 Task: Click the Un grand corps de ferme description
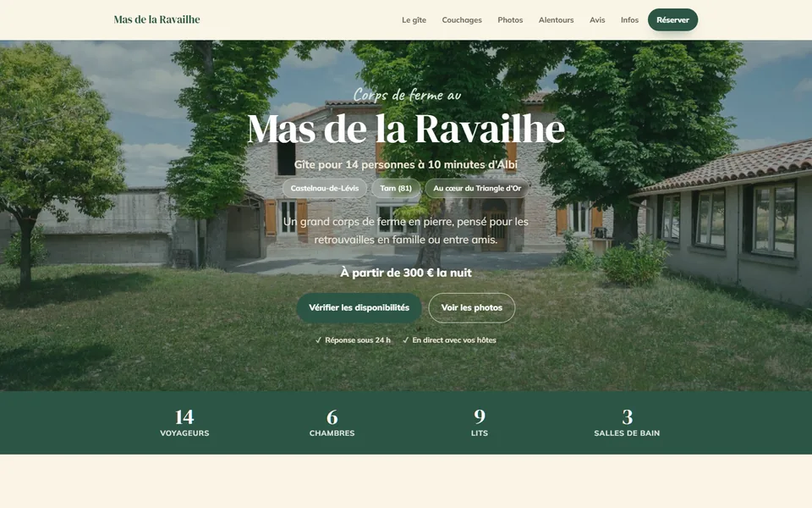[406, 230]
